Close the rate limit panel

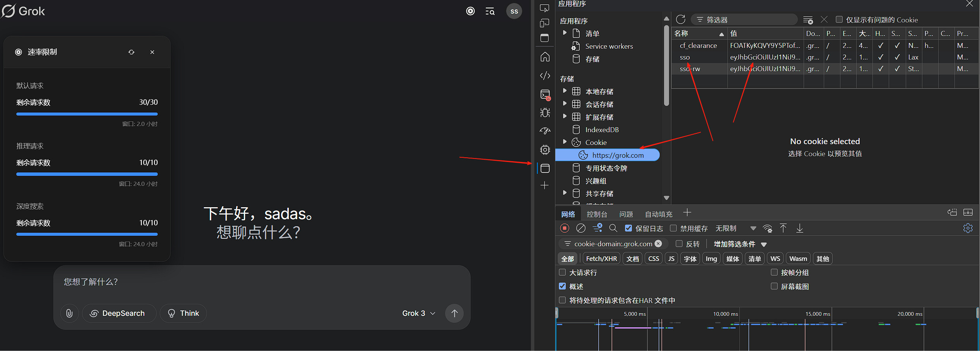click(152, 52)
